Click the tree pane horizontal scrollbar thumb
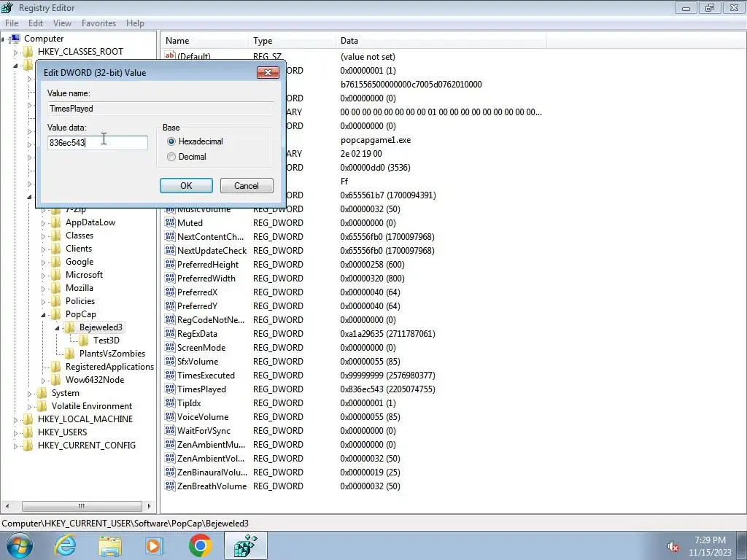Viewport: 747px width, 560px height. [x=82, y=506]
